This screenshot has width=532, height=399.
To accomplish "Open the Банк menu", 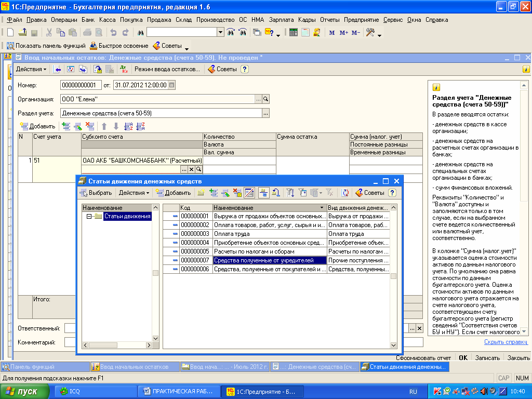I will tap(88, 20).
